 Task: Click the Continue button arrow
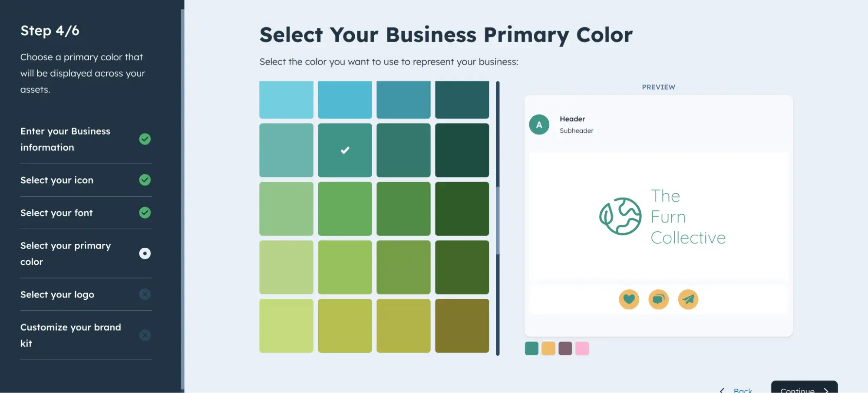click(826, 390)
